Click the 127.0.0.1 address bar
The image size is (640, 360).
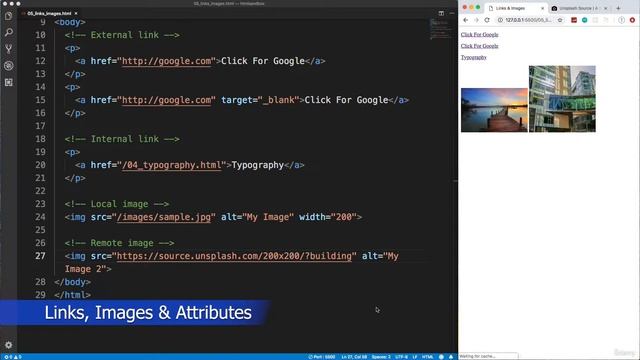click(529, 20)
